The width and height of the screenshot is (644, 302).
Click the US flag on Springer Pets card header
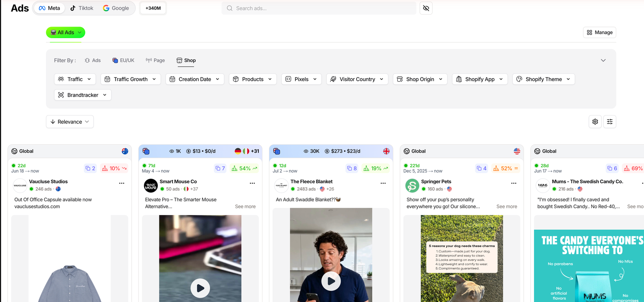pos(517,151)
